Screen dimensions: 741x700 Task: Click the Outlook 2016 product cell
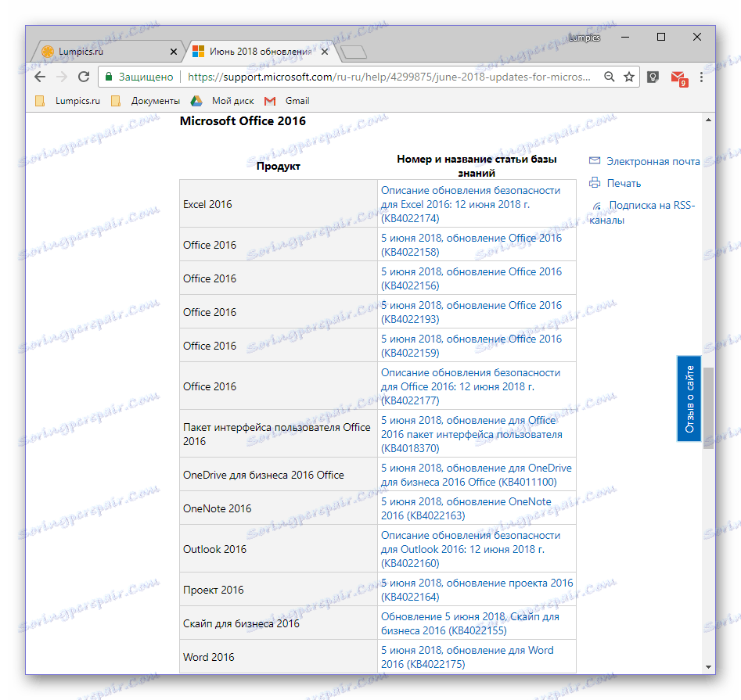(x=279, y=549)
